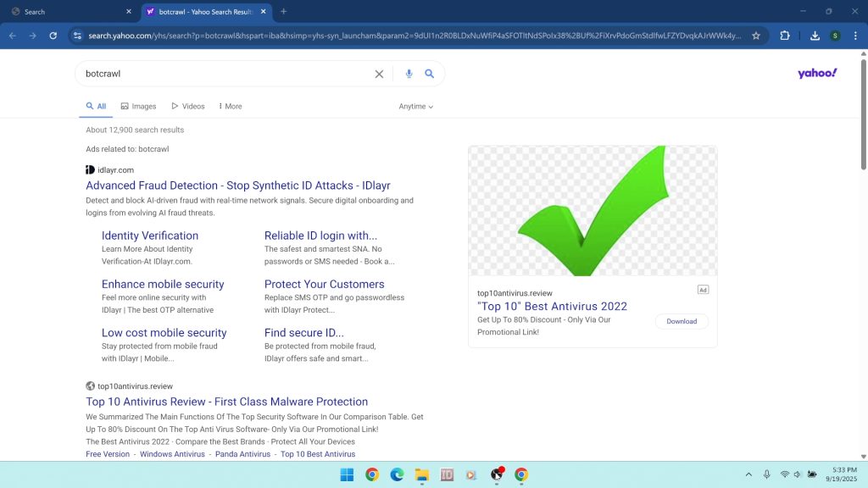
Task: Switch to the Search browser tab
Action: coord(72,11)
